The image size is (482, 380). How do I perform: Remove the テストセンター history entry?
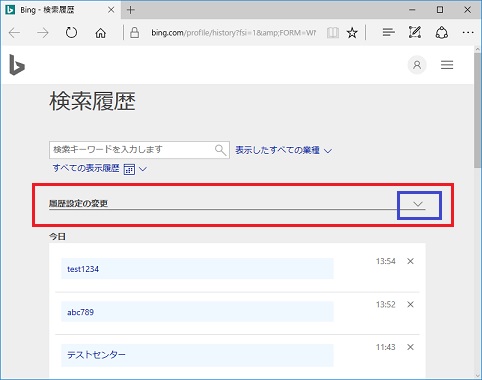point(410,347)
